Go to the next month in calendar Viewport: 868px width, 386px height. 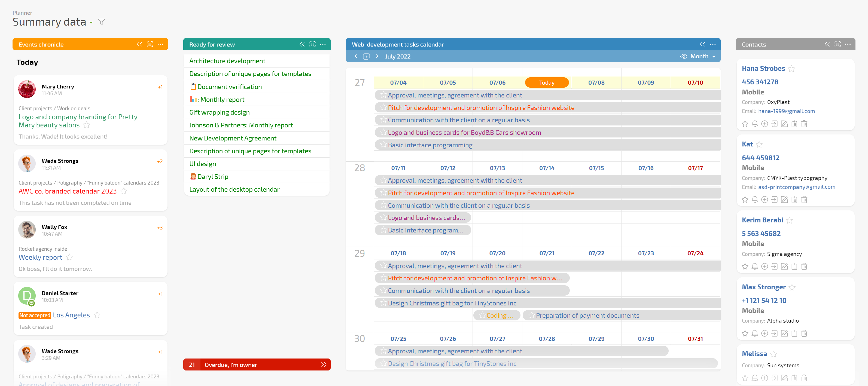point(377,56)
